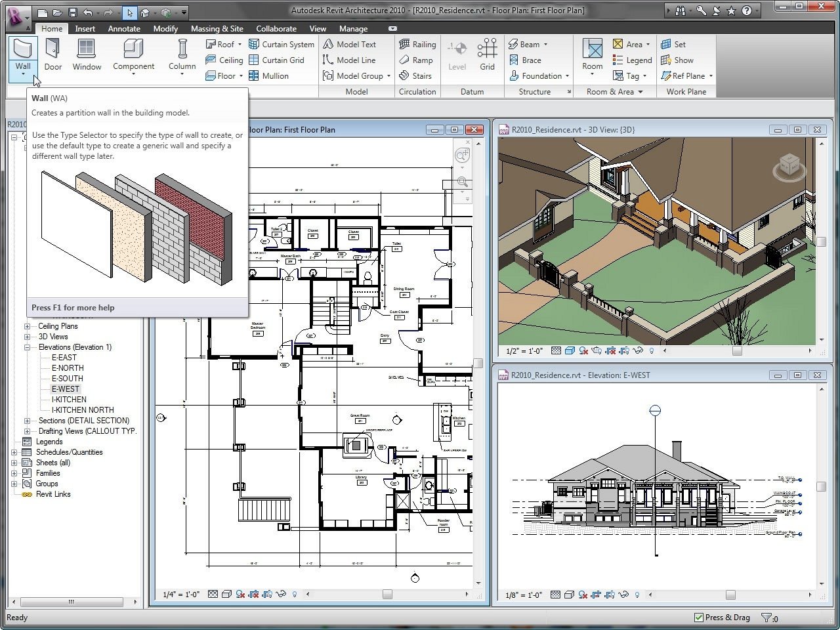
Task: Open the 1/4" = 1'-0" scale control
Action: 181,594
